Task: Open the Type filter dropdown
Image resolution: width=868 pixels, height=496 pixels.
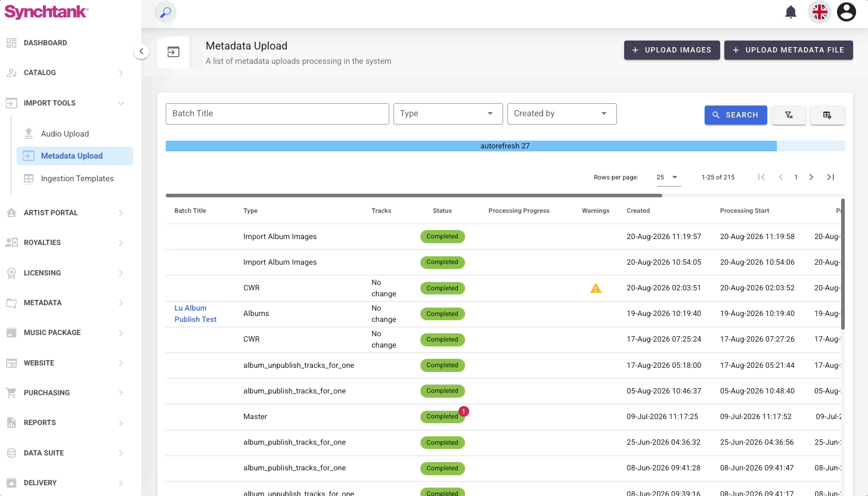Action: [x=448, y=114]
